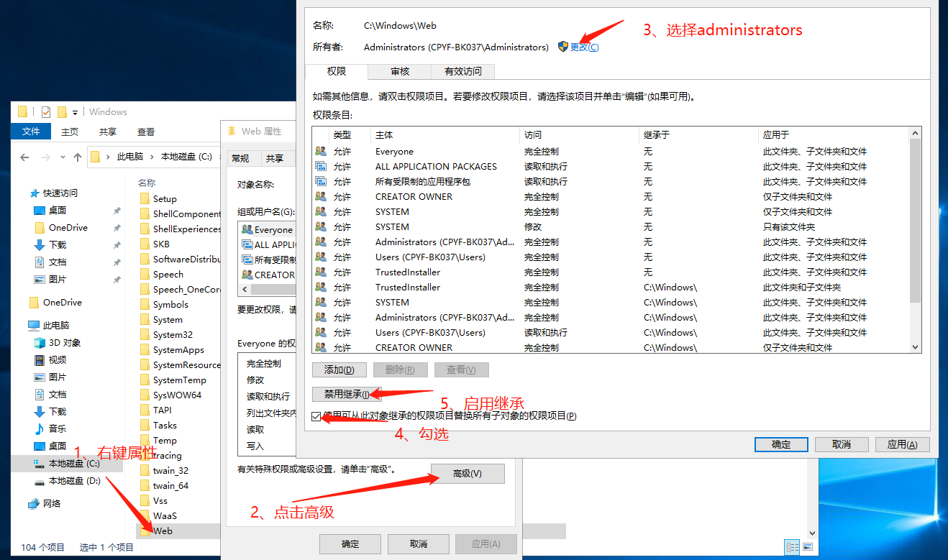This screenshot has height=560, width=948.
Task: Click the Properties checkmark icon in Explorer title bar
Action: pyautogui.click(x=46, y=111)
